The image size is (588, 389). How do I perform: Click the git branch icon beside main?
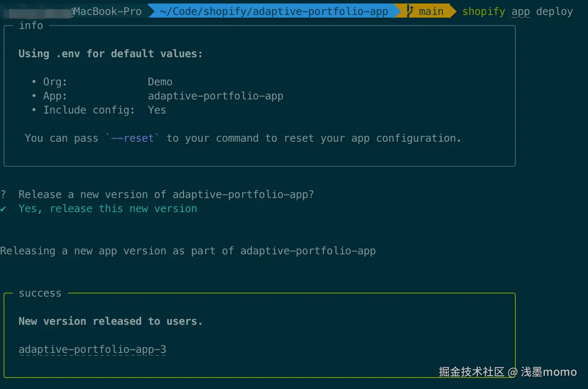[x=410, y=11]
